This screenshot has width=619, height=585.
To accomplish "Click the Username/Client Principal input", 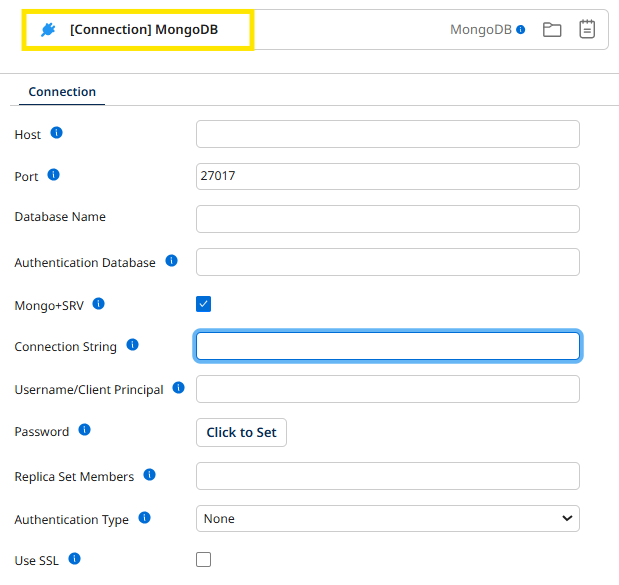I will [x=387, y=389].
